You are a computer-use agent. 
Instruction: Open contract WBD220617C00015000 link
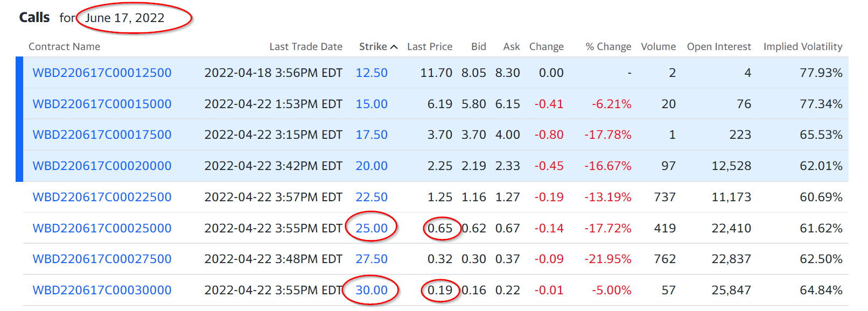click(x=102, y=104)
